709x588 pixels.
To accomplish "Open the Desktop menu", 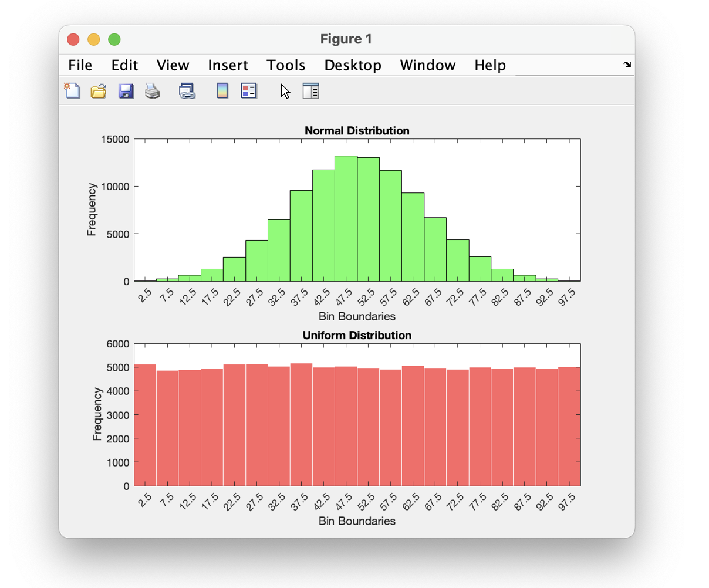I will [352, 65].
